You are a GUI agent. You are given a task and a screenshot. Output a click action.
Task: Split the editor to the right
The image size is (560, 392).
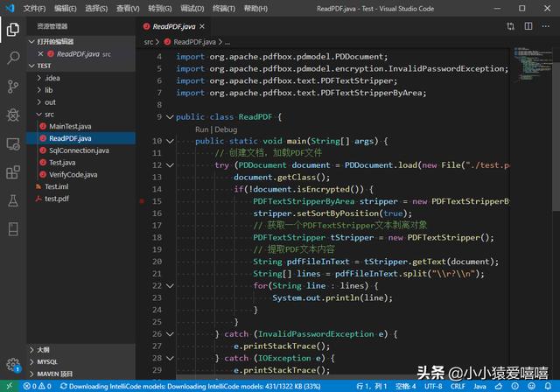(528, 26)
